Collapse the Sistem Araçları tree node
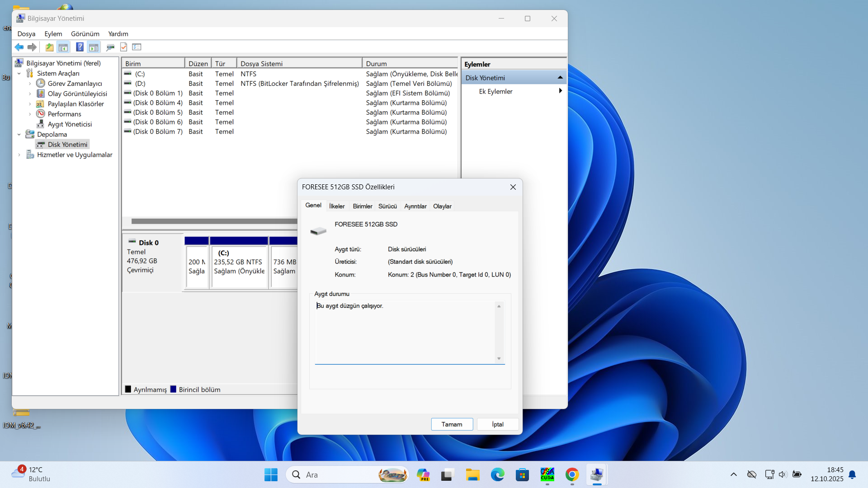The width and height of the screenshot is (868, 488). [x=19, y=74]
